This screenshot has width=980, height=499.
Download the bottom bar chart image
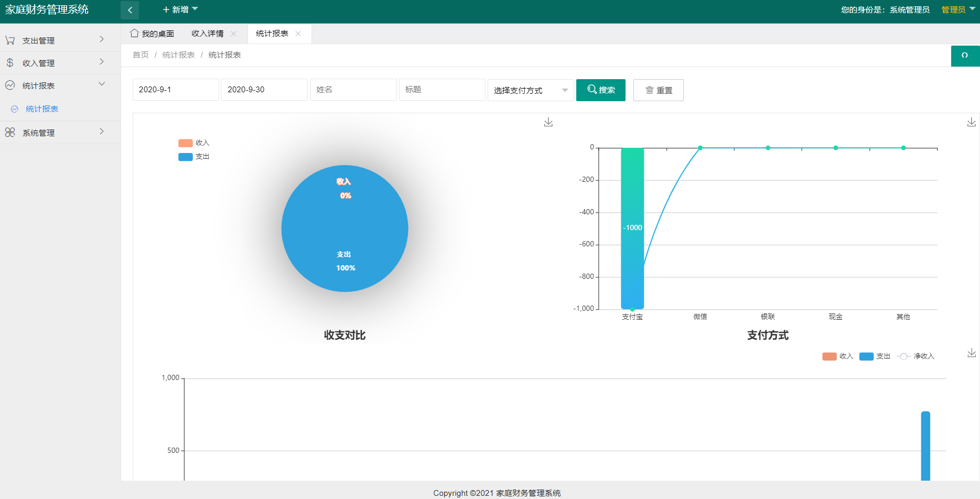(971, 353)
